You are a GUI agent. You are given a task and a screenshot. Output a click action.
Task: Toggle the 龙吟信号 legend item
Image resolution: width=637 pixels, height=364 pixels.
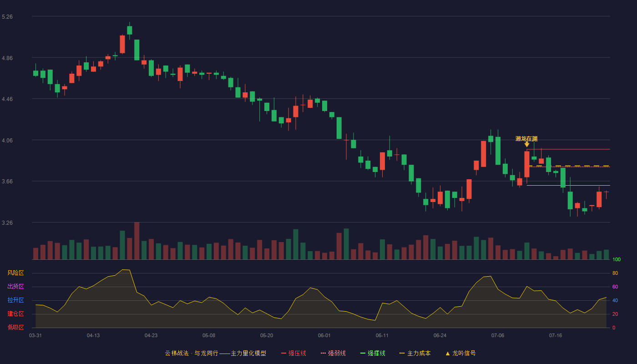click(x=460, y=353)
